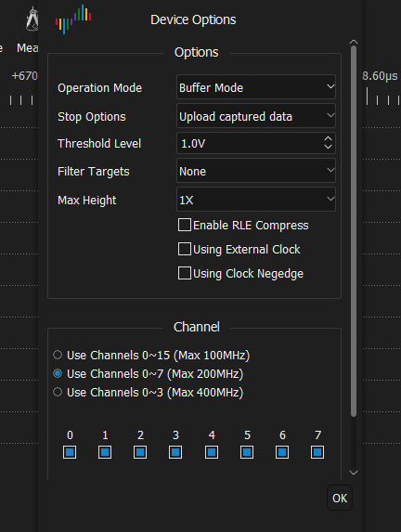
Task: Expand the Max Height dropdown
Action: [x=256, y=200]
